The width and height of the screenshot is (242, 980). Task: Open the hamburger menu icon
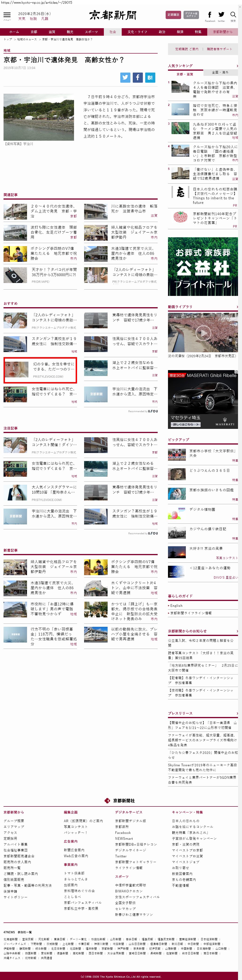coord(7,15)
